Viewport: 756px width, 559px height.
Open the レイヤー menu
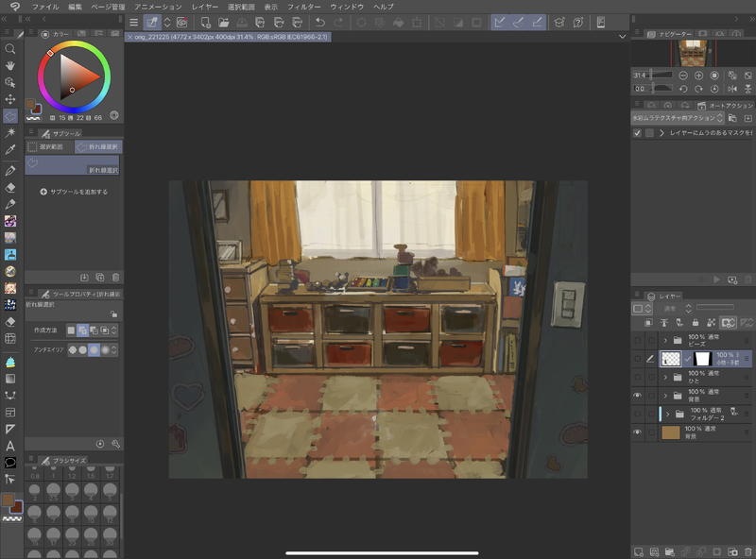coord(204,7)
